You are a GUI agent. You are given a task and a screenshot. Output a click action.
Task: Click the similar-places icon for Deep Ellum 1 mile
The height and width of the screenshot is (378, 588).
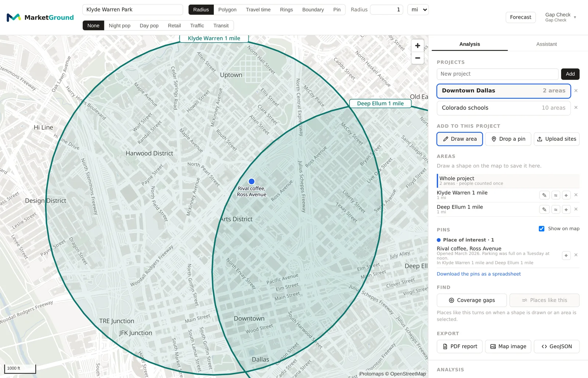click(x=556, y=210)
